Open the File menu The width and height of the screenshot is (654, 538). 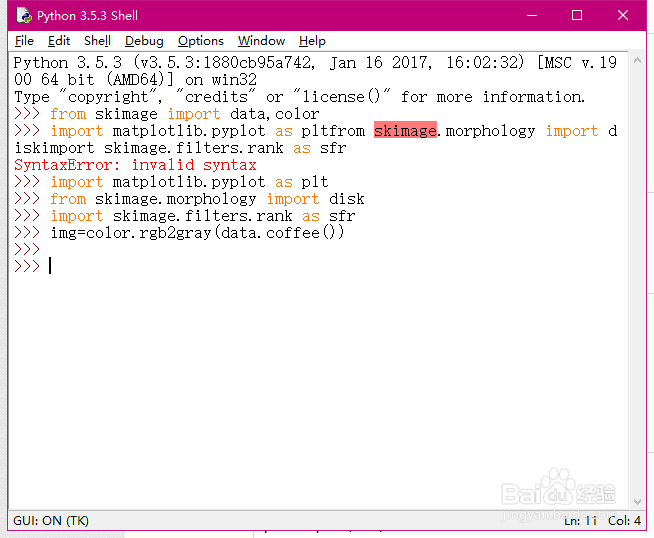(x=24, y=41)
